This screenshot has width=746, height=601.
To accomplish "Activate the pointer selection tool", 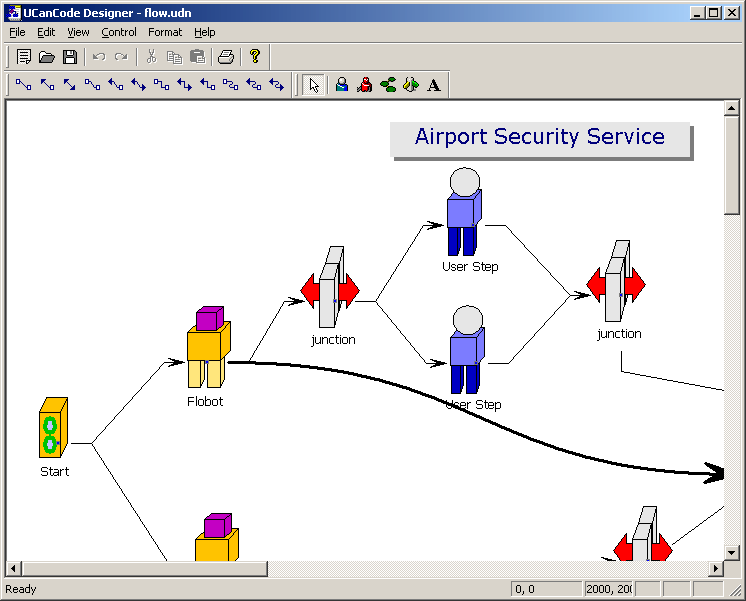I will coord(314,85).
